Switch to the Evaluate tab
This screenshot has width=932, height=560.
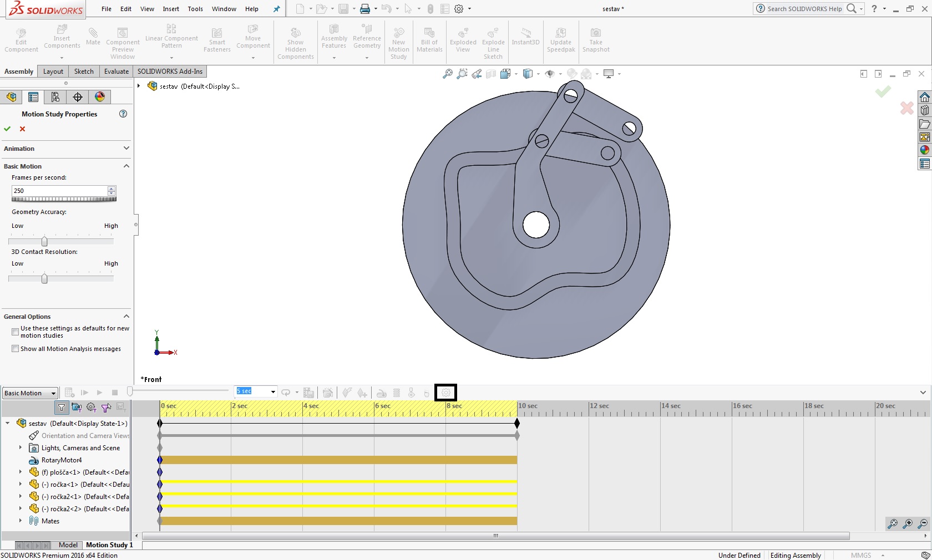point(116,72)
